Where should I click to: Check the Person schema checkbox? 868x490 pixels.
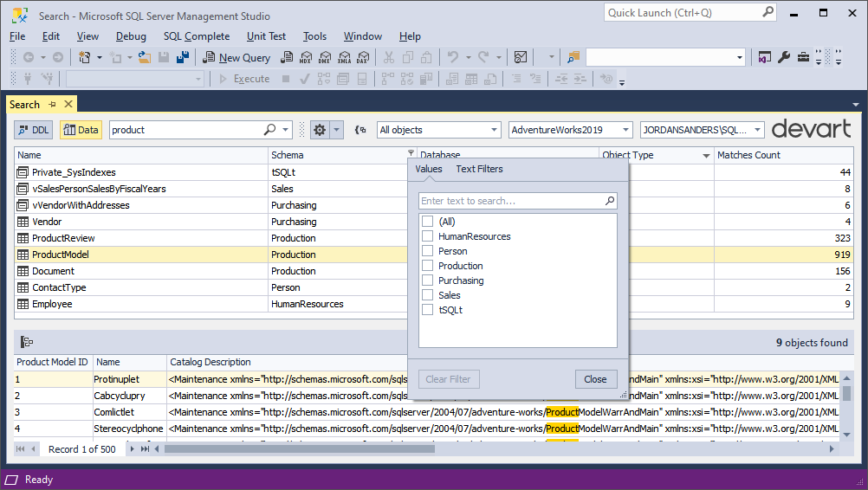427,251
